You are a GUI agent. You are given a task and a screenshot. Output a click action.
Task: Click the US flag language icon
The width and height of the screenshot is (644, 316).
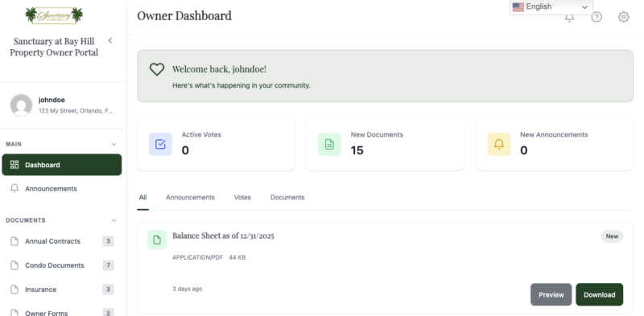(x=518, y=7)
